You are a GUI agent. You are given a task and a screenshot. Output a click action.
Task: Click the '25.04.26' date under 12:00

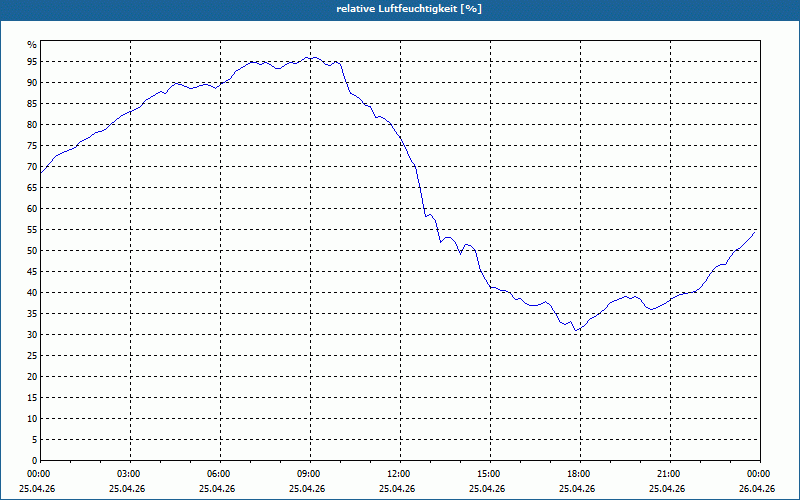pos(397,489)
